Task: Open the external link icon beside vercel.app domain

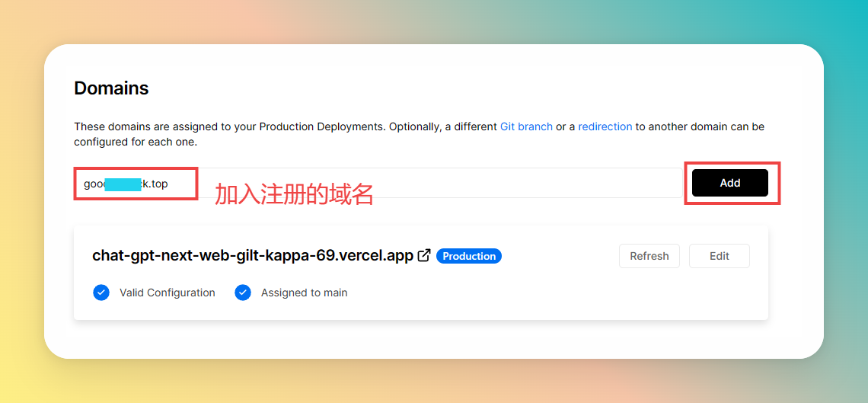Action: [424, 256]
